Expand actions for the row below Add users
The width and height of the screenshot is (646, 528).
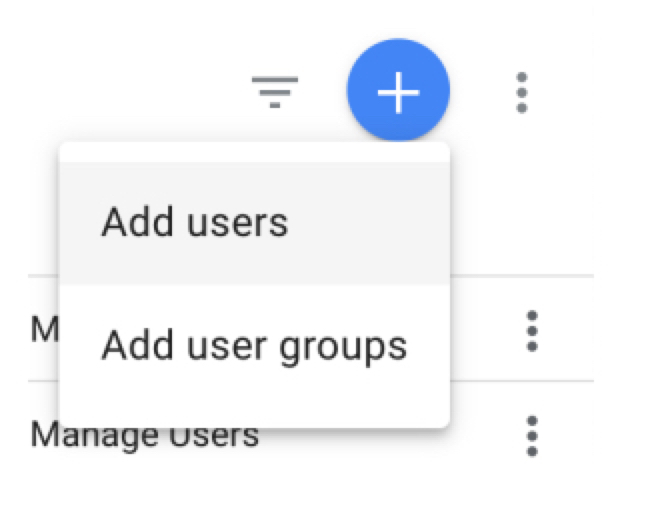(x=532, y=331)
